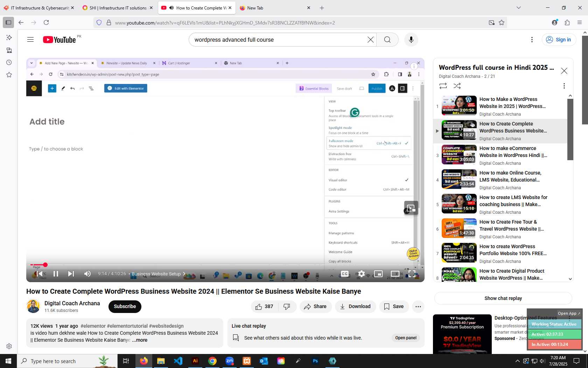This screenshot has height=368, width=588.
Task: Show chat replay
Action: click(503, 298)
